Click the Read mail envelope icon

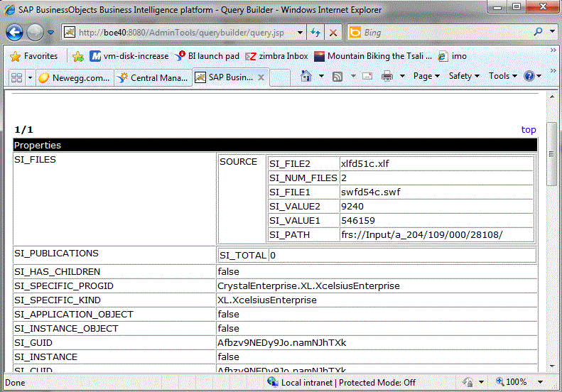pyautogui.click(x=367, y=76)
